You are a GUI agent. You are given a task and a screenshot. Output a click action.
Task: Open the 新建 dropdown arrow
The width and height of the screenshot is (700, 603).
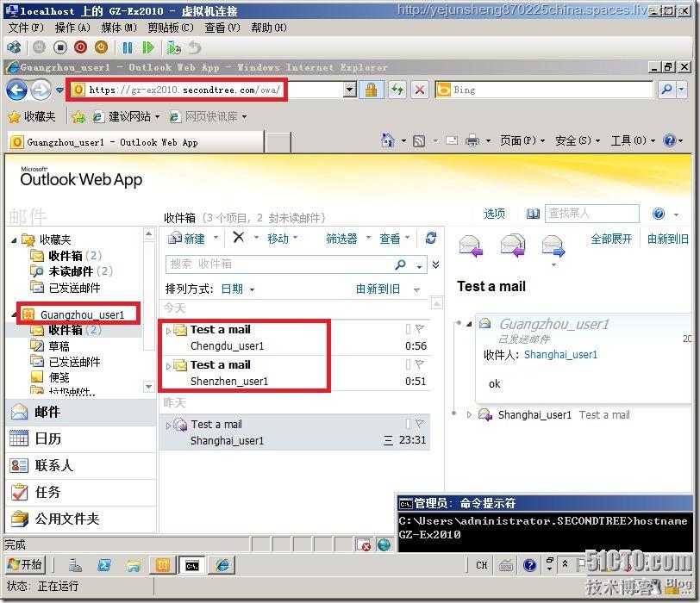click(x=216, y=238)
